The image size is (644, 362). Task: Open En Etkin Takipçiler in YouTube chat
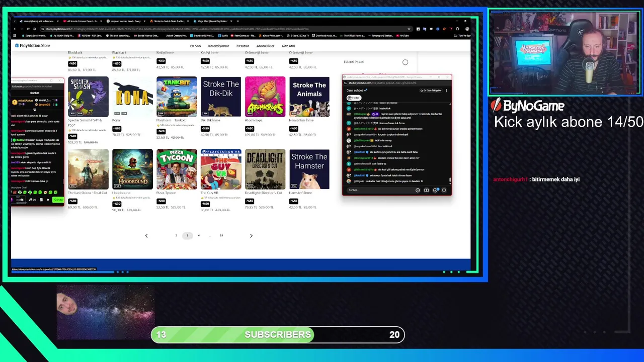[431, 90]
